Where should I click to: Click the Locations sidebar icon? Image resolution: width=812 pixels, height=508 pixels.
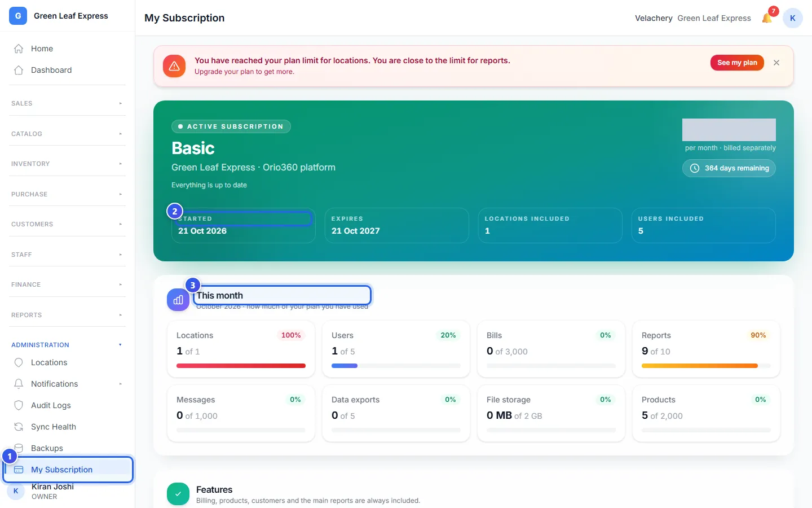coord(19,362)
